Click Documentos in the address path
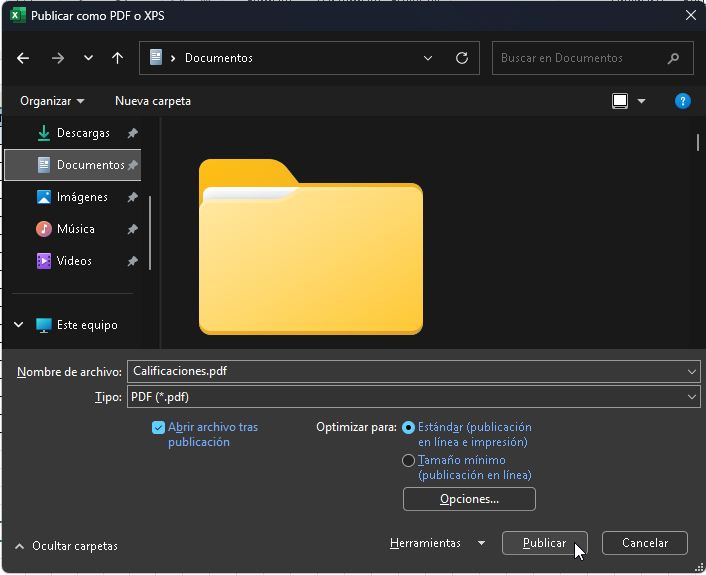This screenshot has height=575, width=706. [219, 58]
